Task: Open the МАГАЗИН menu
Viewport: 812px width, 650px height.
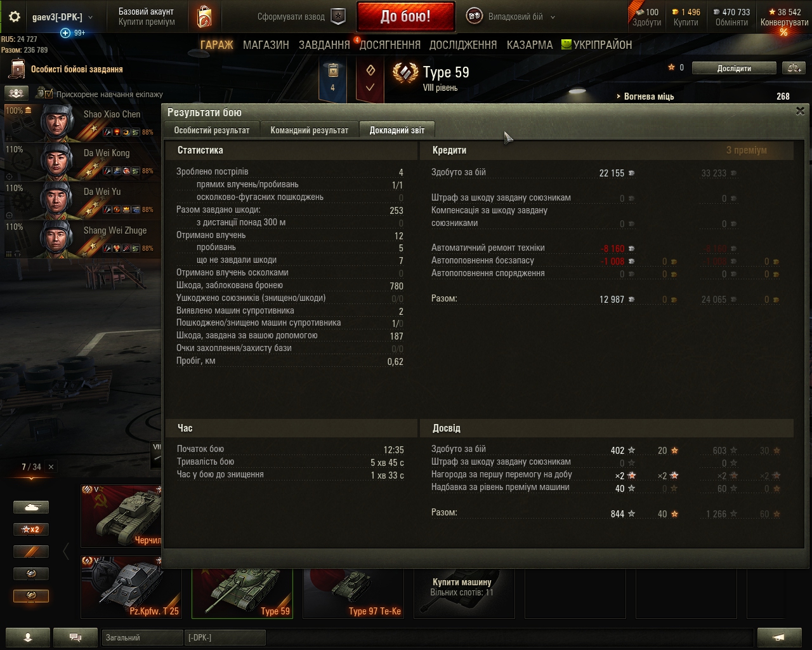Action: [x=266, y=45]
